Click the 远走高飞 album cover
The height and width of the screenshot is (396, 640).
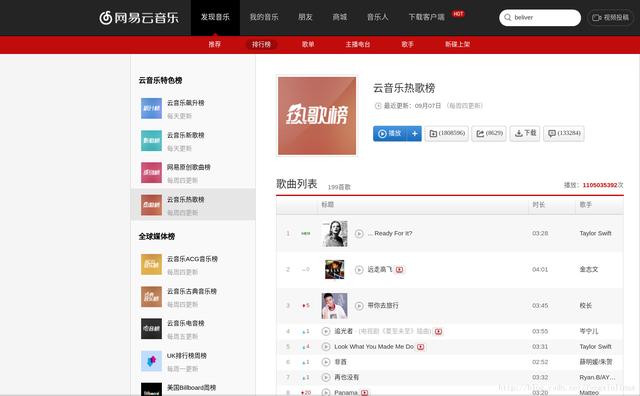(335, 269)
